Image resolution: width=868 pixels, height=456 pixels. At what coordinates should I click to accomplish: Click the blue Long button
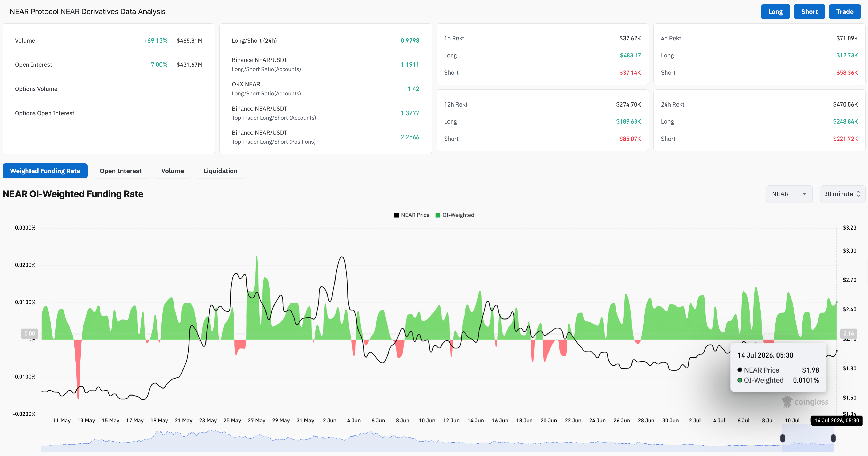775,12
